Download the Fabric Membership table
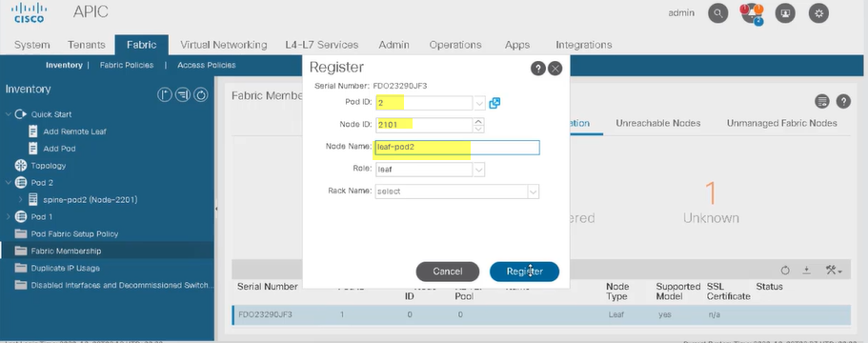This screenshot has width=868, height=343. [807, 270]
